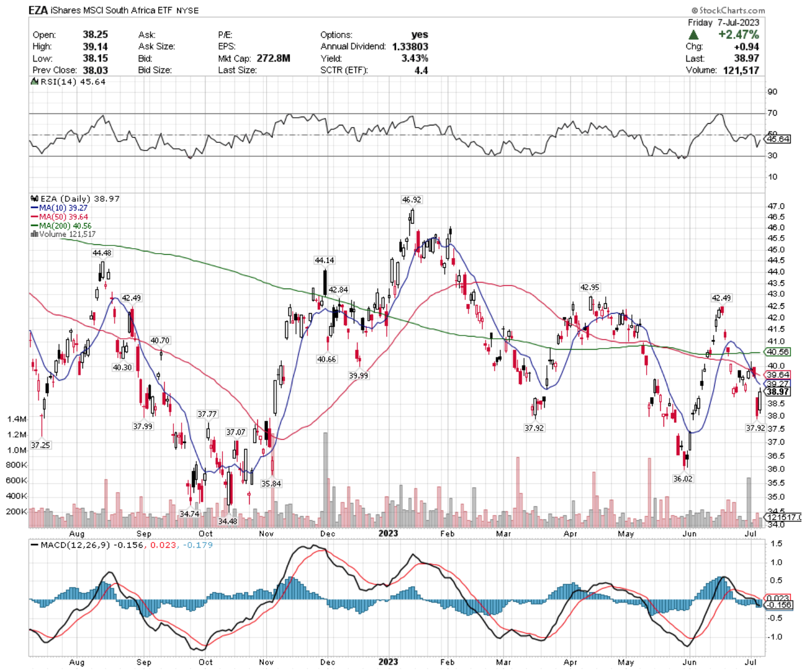Viewport: 808px width, 672px height.
Task: Click the 46.92 peak price label
Action: coord(412,200)
